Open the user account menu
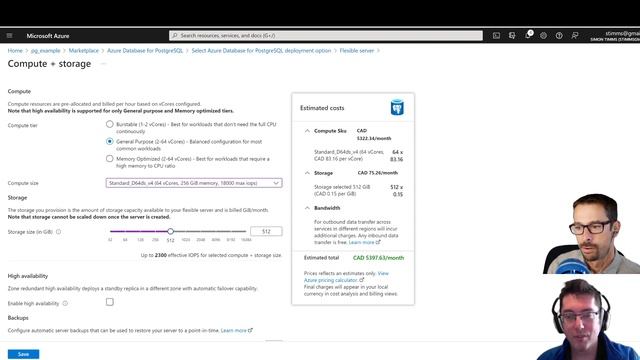Screen dimensions: 640x360 tap(615, 36)
